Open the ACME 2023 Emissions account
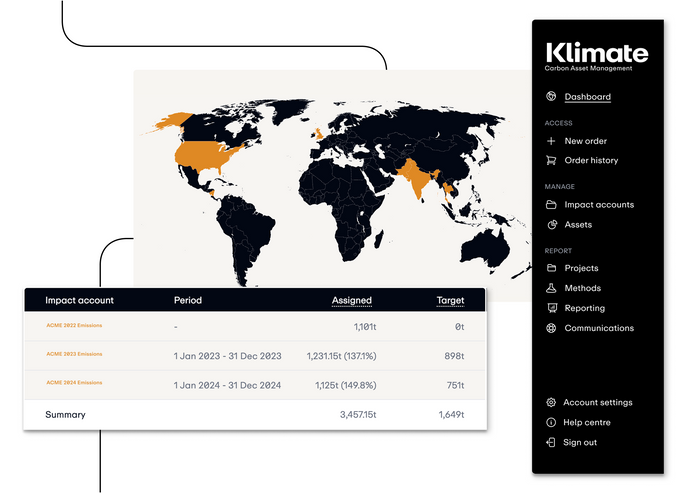This screenshot has width=700, height=493. [74, 354]
